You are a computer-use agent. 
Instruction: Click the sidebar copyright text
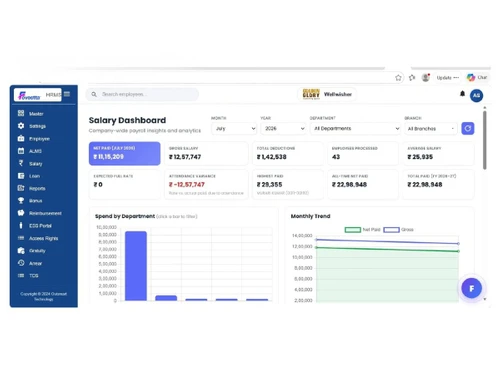[44, 296]
